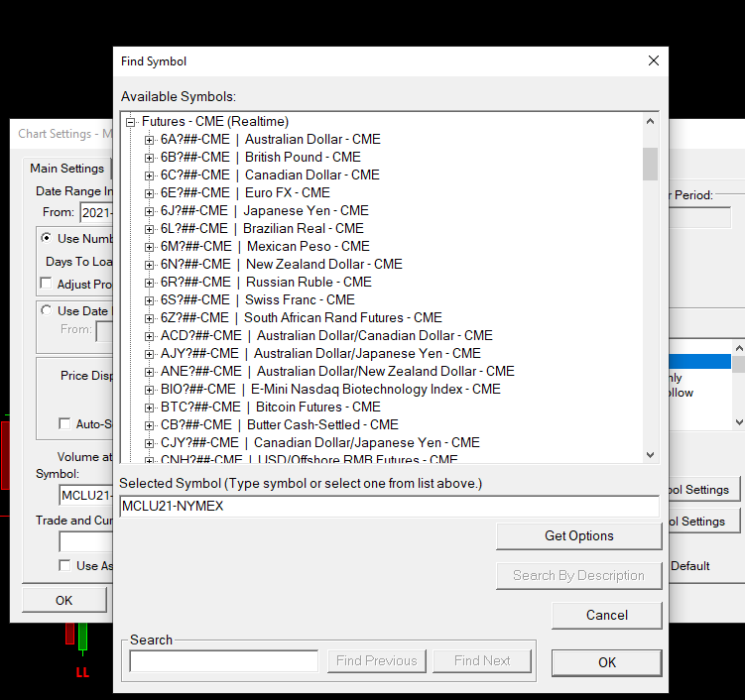
Task: Expand the 6B?##-CME British Pound node
Action: pos(149,158)
